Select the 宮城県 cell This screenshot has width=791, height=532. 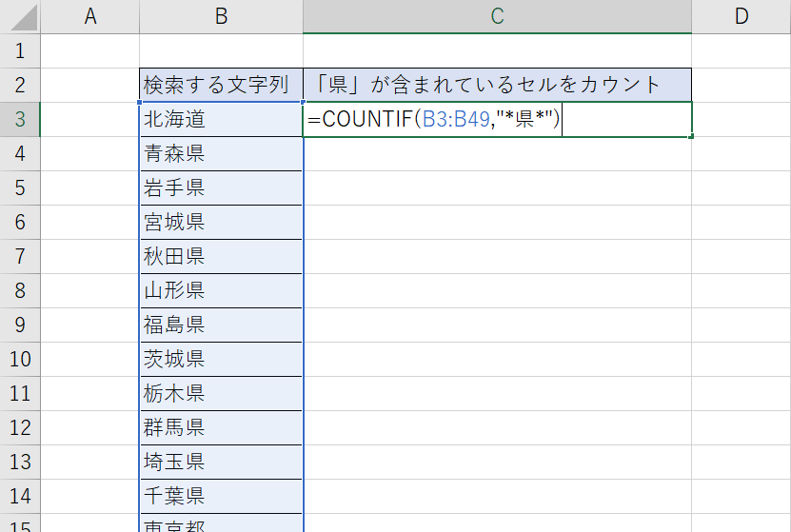click(221, 223)
